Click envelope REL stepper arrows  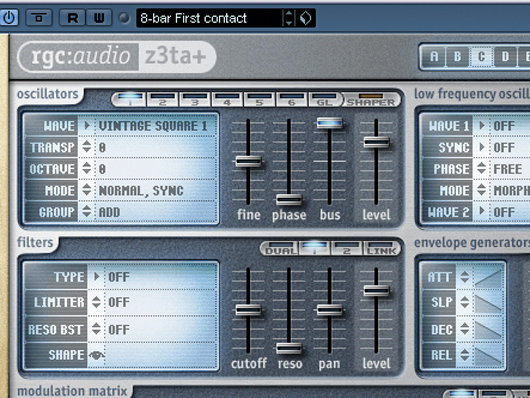point(465,355)
